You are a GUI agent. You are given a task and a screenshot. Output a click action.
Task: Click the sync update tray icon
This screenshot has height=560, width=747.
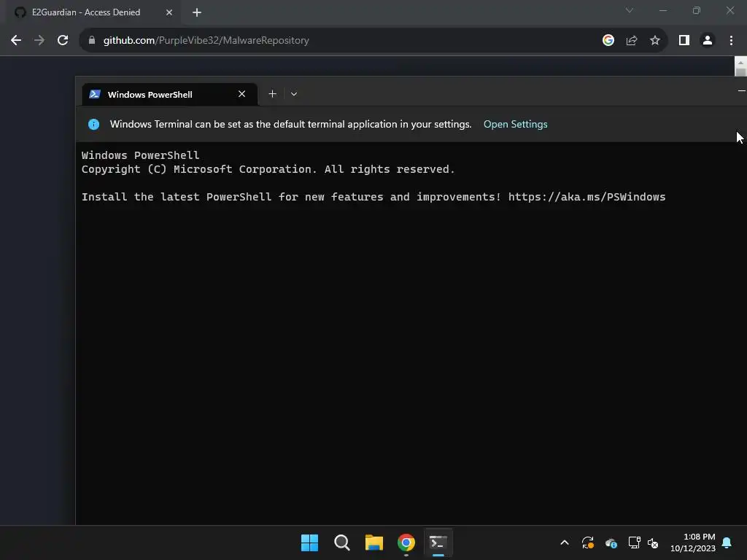(588, 542)
